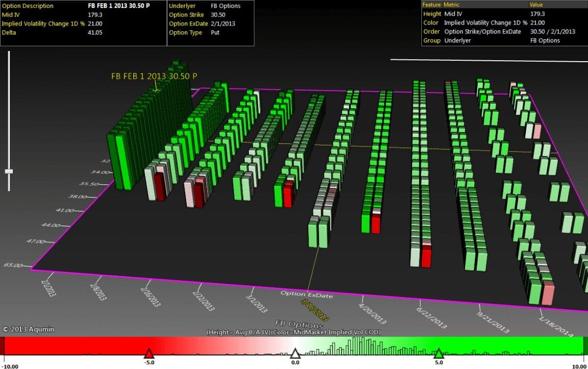Select the 6/22/2013 expiration date label
The height and width of the screenshot is (369, 588).
[432, 316]
